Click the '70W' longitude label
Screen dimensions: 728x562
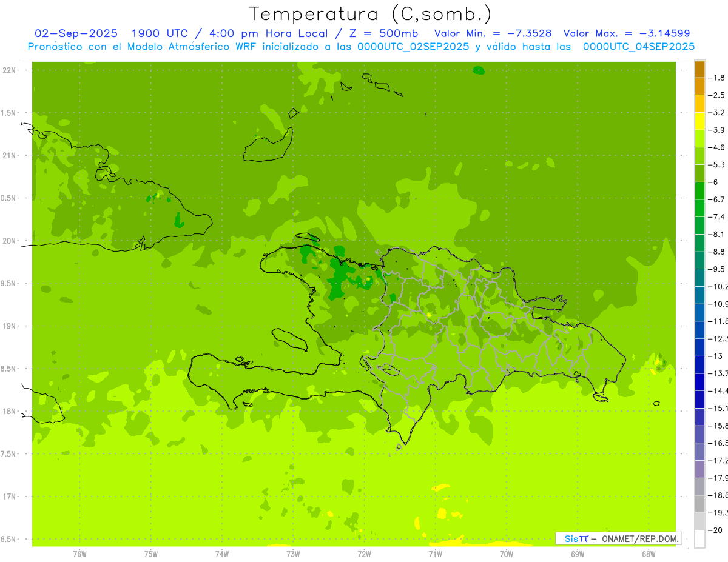pyautogui.click(x=507, y=554)
